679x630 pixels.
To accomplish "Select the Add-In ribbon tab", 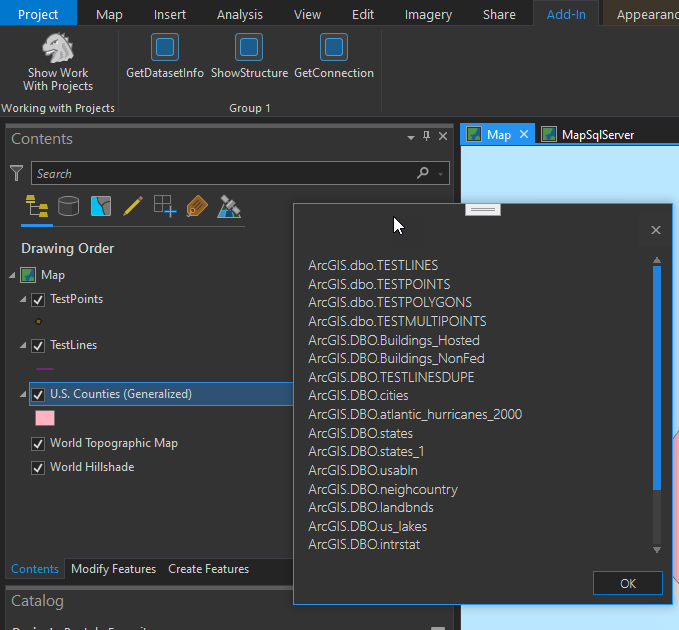I will point(566,14).
